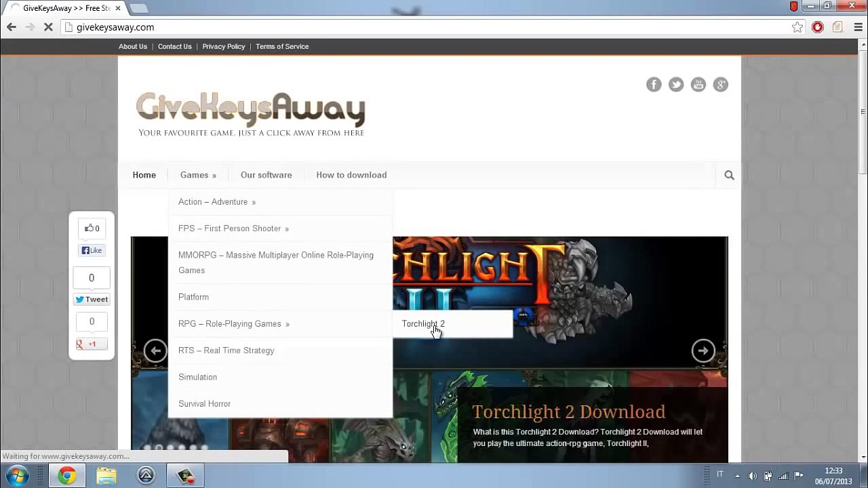Open the Contact Us link
This screenshot has height=488, width=868.
[x=174, y=47]
